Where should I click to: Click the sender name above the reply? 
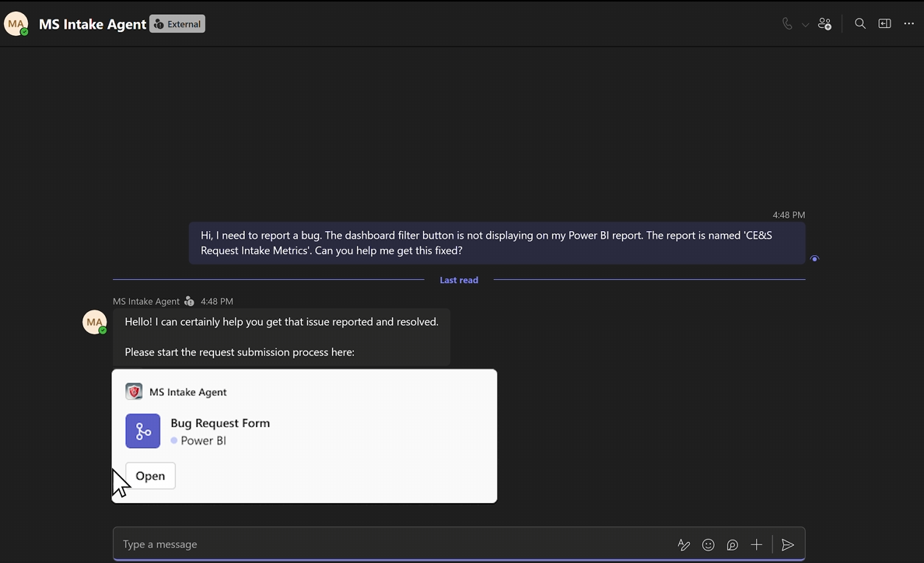coord(146,301)
